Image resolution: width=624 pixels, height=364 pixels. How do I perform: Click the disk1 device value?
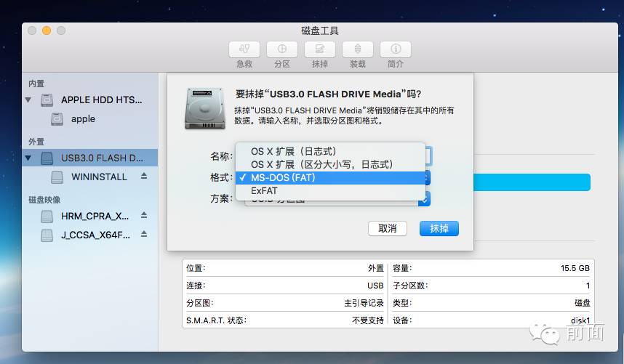coord(580,320)
